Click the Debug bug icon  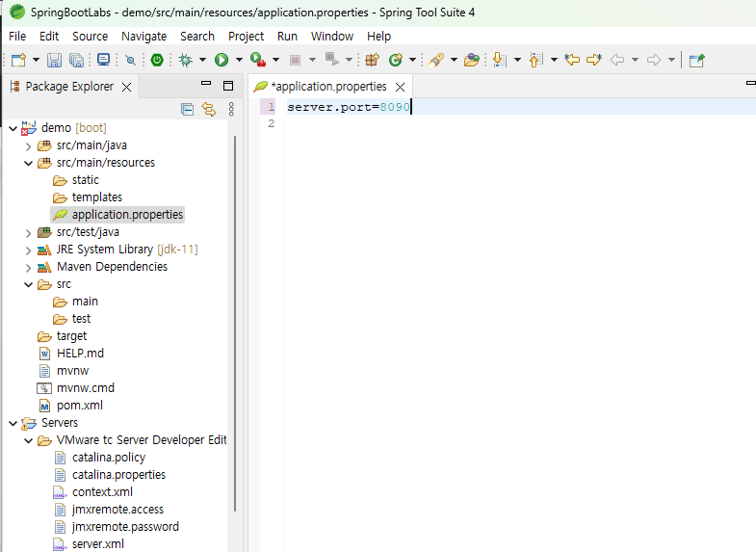(185, 60)
